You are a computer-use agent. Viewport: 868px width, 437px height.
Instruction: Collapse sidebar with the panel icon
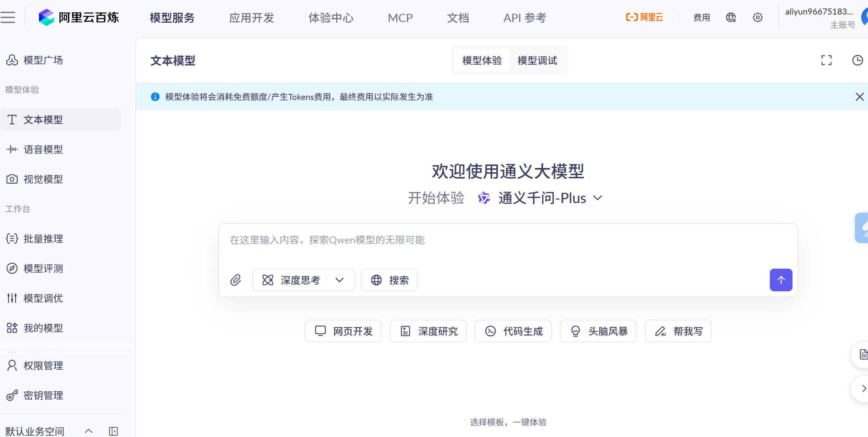[113, 431]
